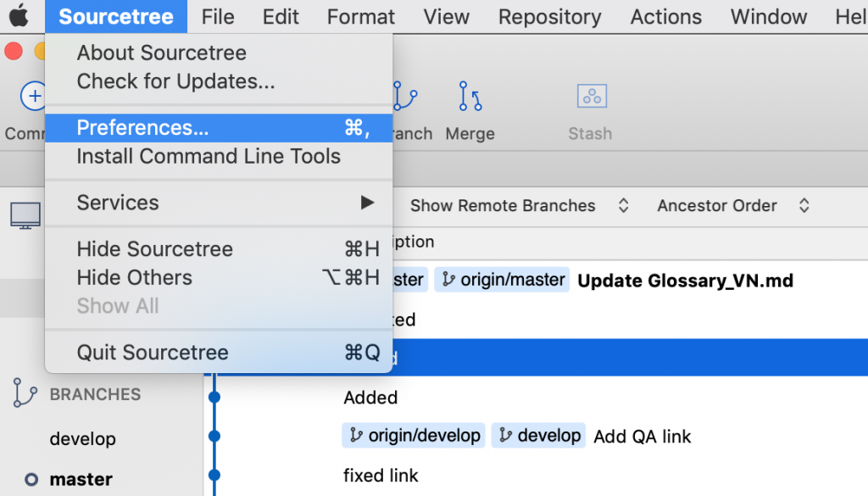The width and height of the screenshot is (868, 496).
Task: Select the fixed link commit
Action: click(381, 476)
